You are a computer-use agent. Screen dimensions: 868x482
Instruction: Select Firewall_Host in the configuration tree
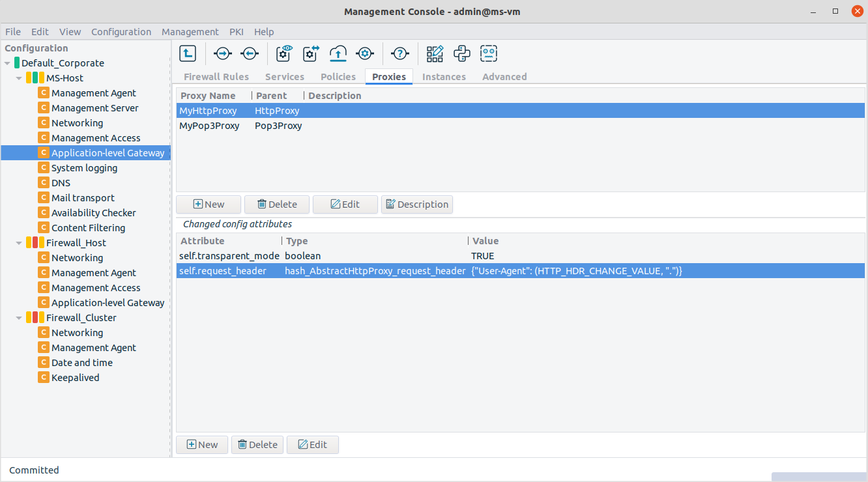(x=76, y=243)
